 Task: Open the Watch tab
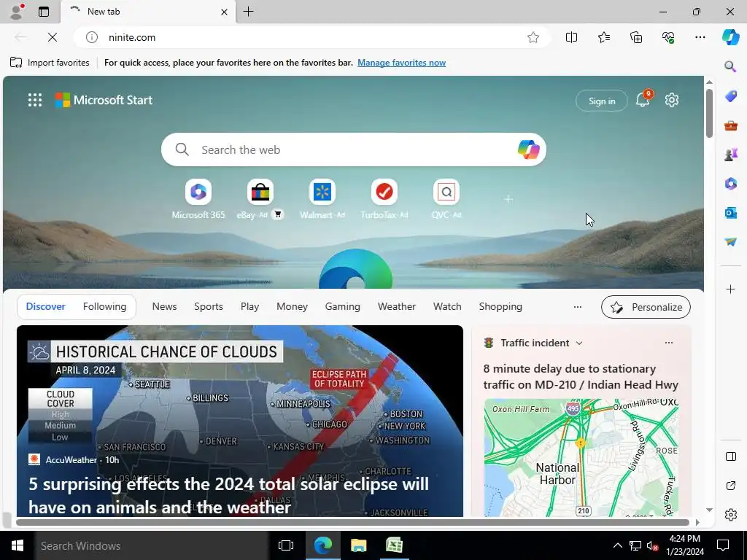447,307
